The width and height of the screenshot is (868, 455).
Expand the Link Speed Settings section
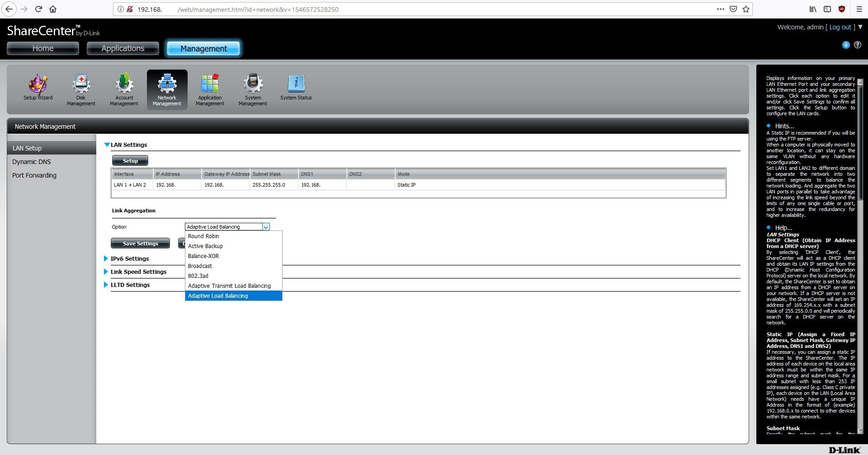pos(138,272)
